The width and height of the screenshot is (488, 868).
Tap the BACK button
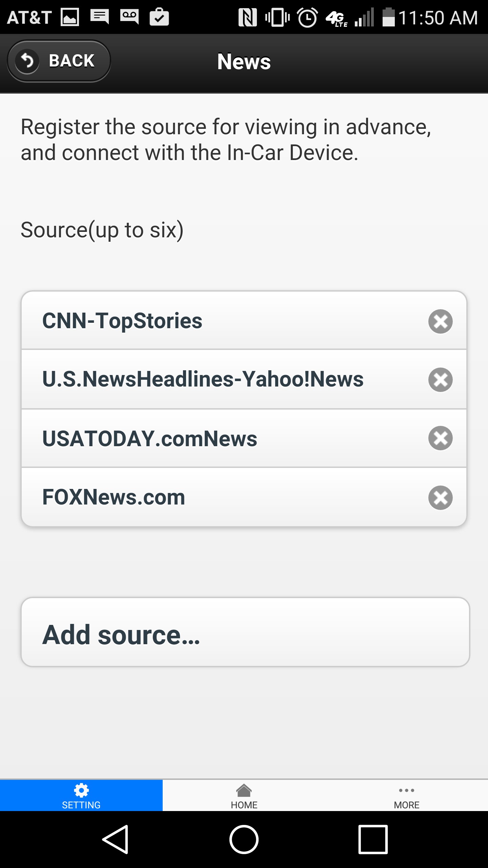pyautogui.click(x=59, y=61)
